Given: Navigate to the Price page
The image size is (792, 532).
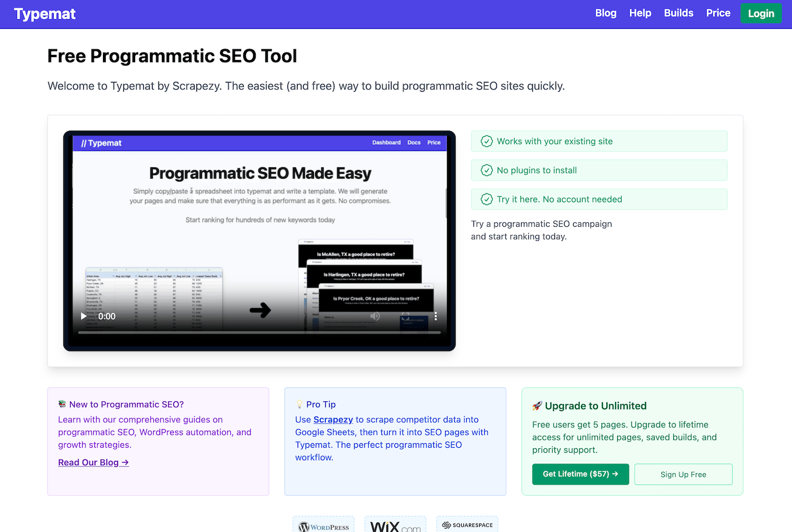Looking at the screenshot, I should [x=718, y=13].
